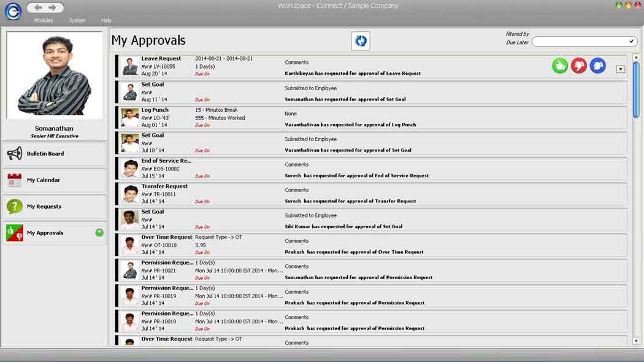The height and width of the screenshot is (362, 644).
Task: Open the Filtered by dropdown
Action: [x=583, y=42]
